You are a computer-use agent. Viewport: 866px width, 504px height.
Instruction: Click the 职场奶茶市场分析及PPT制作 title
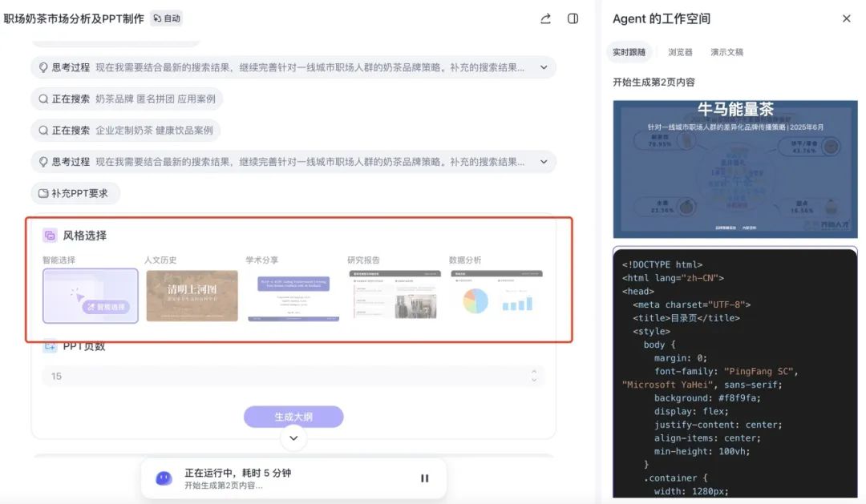click(74, 18)
